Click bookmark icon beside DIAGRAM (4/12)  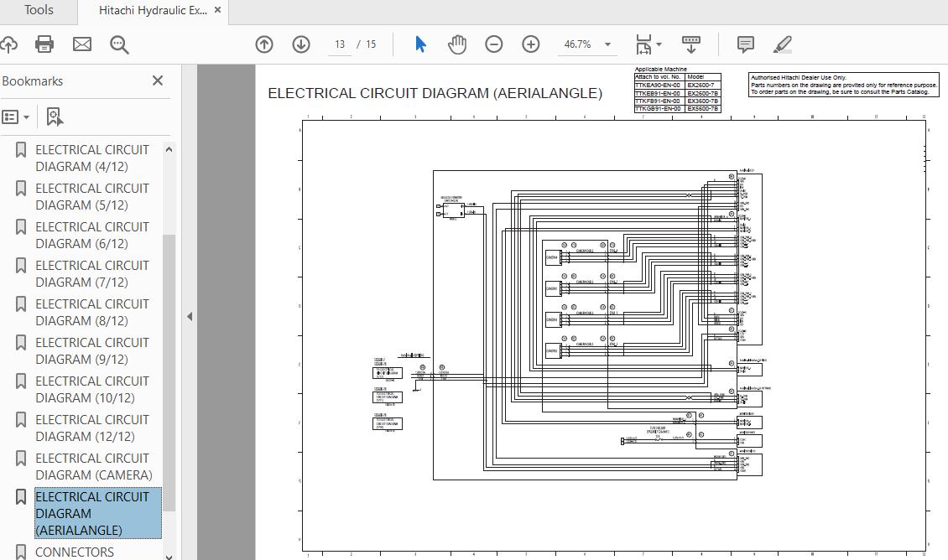tap(21, 150)
